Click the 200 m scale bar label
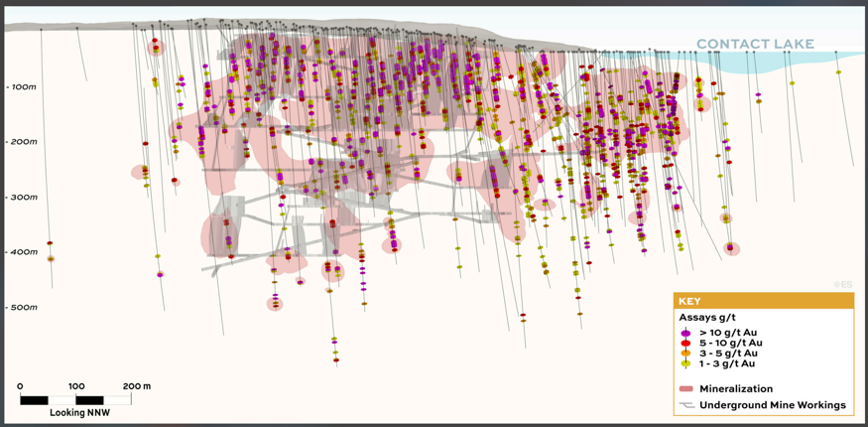Image resolution: width=868 pixels, height=427 pixels. (x=136, y=386)
